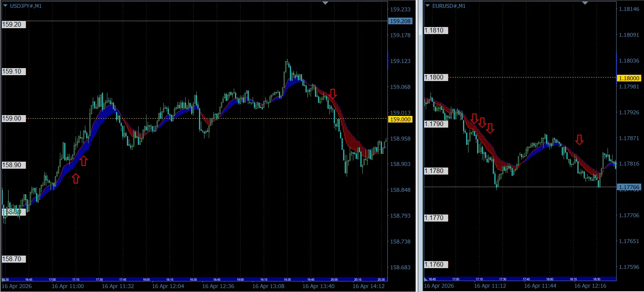Select the lone red down arrow on EURUSD
The width and height of the screenshot is (644, 292).
pyautogui.click(x=579, y=139)
